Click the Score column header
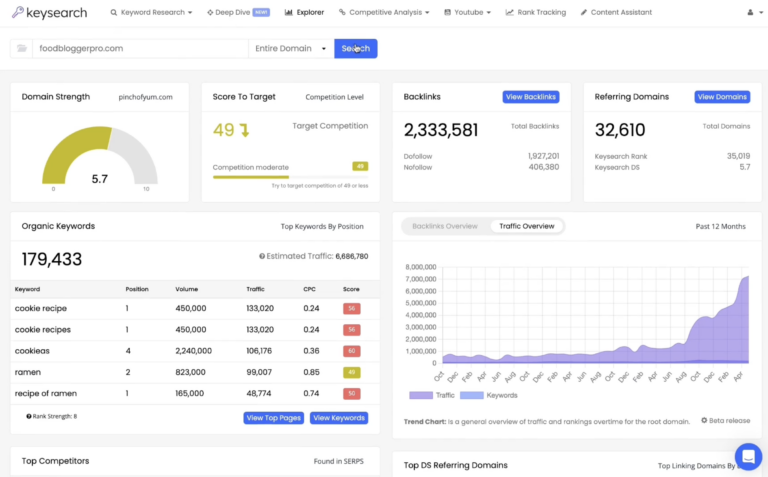The height and width of the screenshot is (477, 768). (351, 289)
